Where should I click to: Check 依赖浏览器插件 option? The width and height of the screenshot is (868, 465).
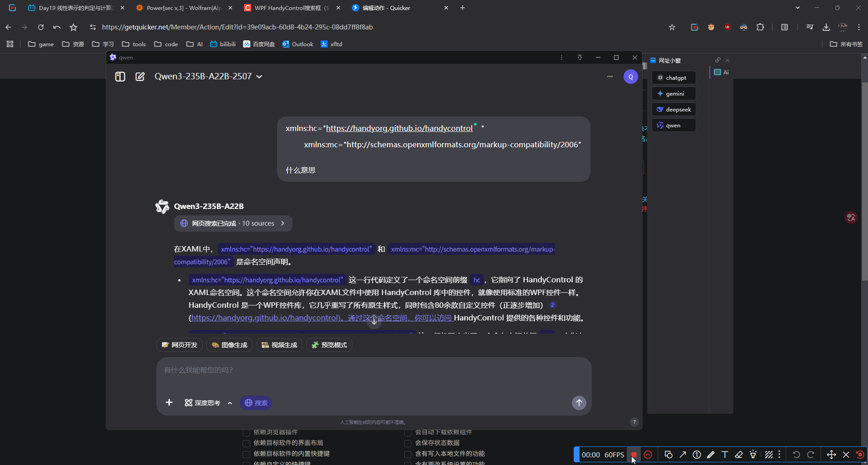(246, 432)
